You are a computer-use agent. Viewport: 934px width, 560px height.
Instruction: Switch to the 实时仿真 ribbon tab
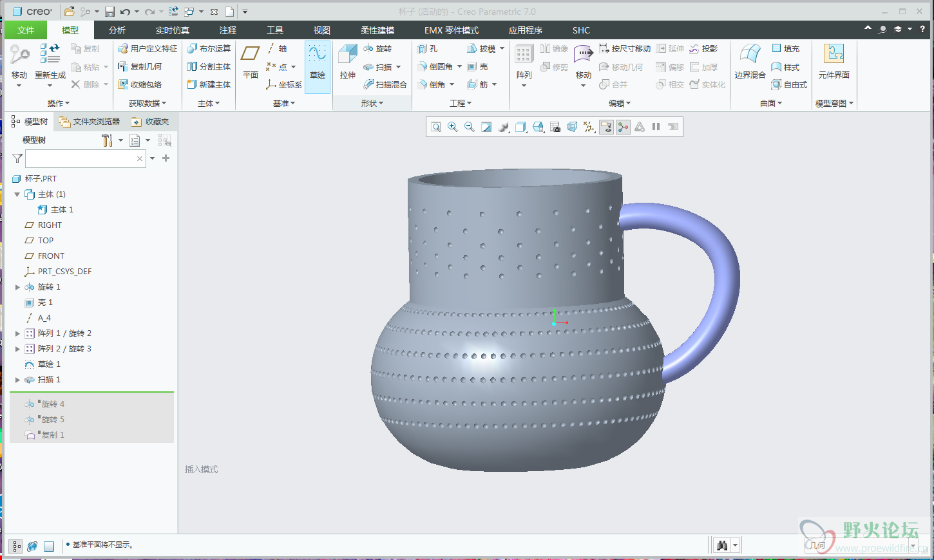click(x=173, y=30)
